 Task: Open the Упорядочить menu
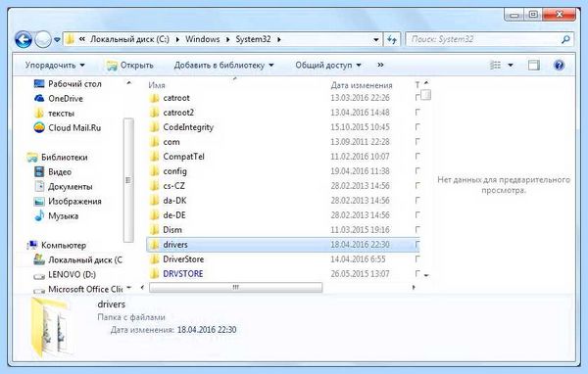pos(55,66)
